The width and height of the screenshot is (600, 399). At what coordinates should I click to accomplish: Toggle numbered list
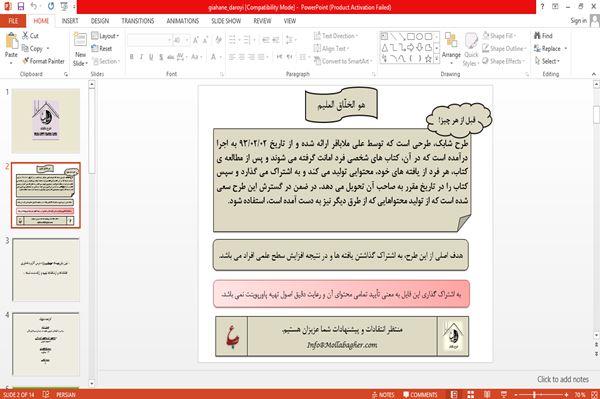pos(248,40)
